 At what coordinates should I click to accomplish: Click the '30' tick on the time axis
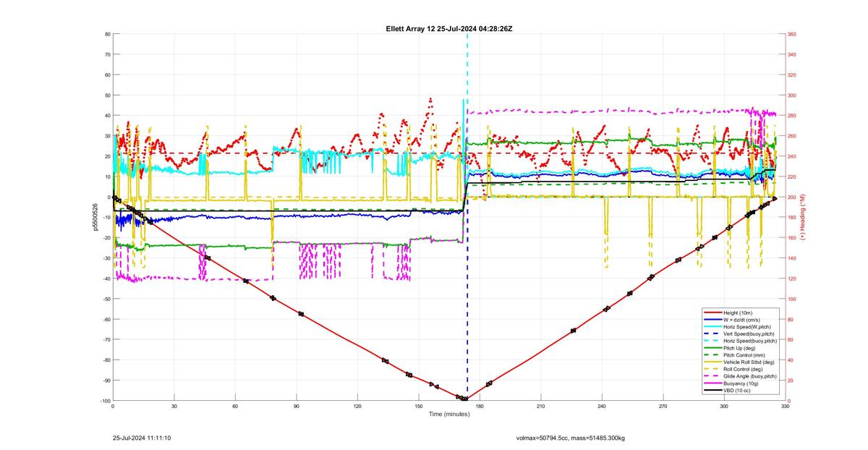click(x=174, y=407)
